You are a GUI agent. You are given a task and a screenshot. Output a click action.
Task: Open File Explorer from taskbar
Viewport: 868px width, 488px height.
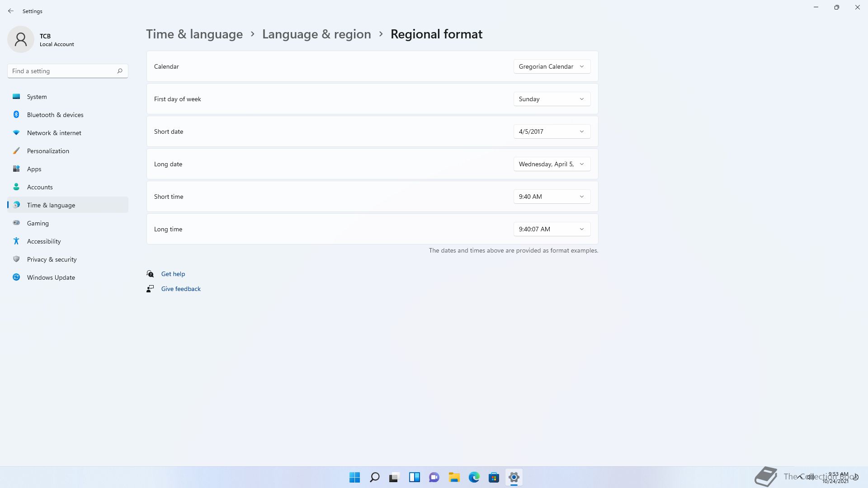click(x=454, y=477)
